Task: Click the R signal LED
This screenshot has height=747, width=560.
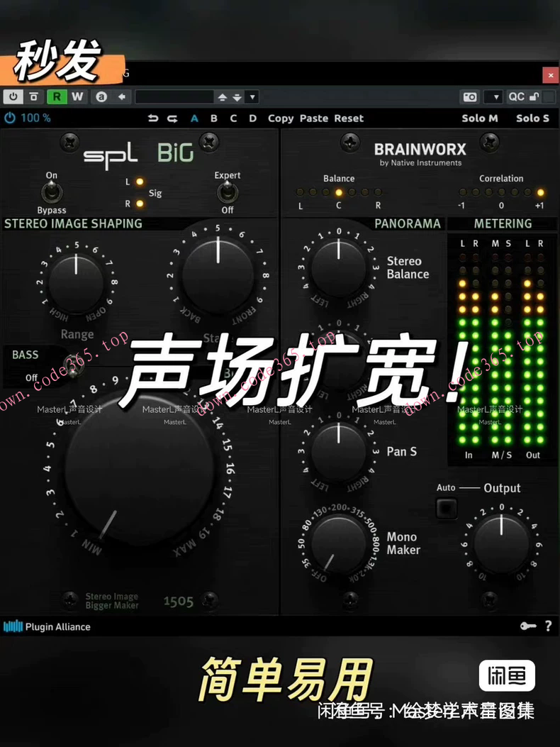Action: 140,204
